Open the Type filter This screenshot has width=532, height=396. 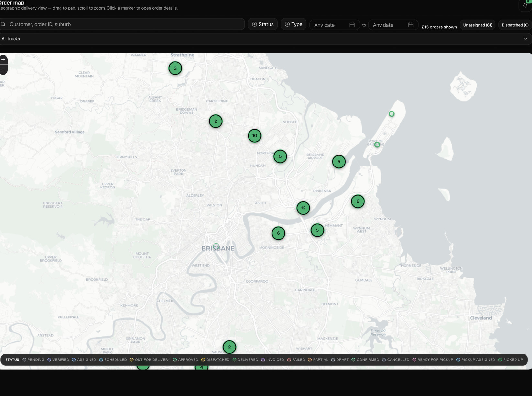(x=294, y=24)
